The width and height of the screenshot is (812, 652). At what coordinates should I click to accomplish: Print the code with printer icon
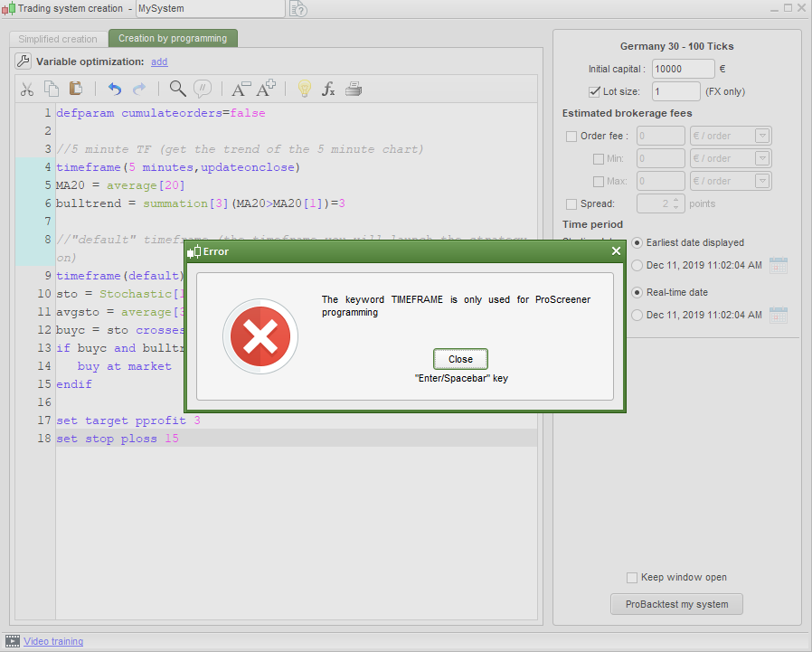(x=354, y=90)
